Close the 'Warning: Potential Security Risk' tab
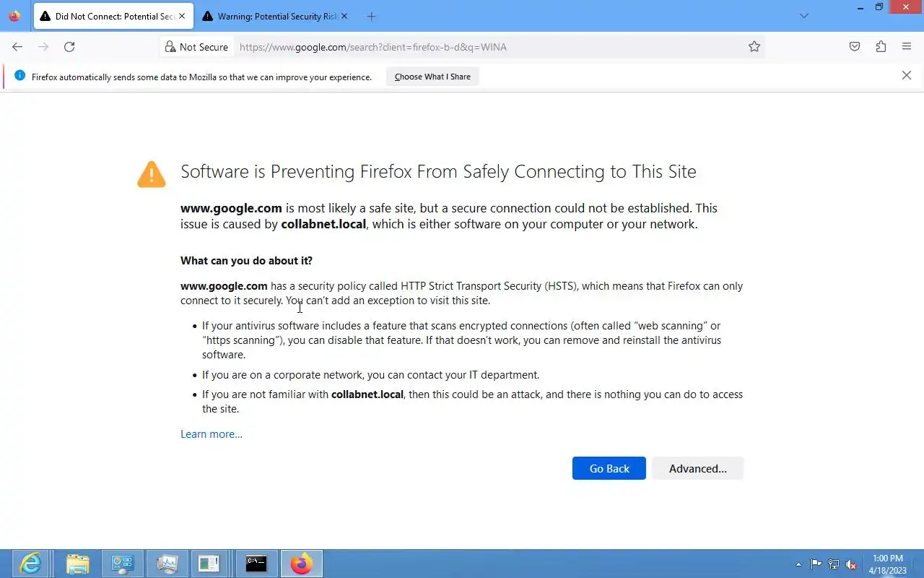Image resolution: width=924 pixels, height=578 pixels. (344, 16)
